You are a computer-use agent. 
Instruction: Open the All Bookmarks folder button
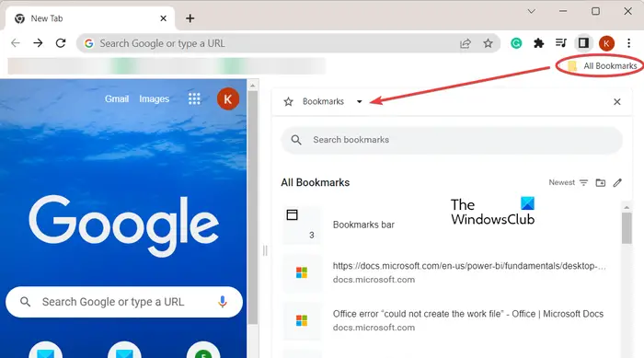(602, 65)
